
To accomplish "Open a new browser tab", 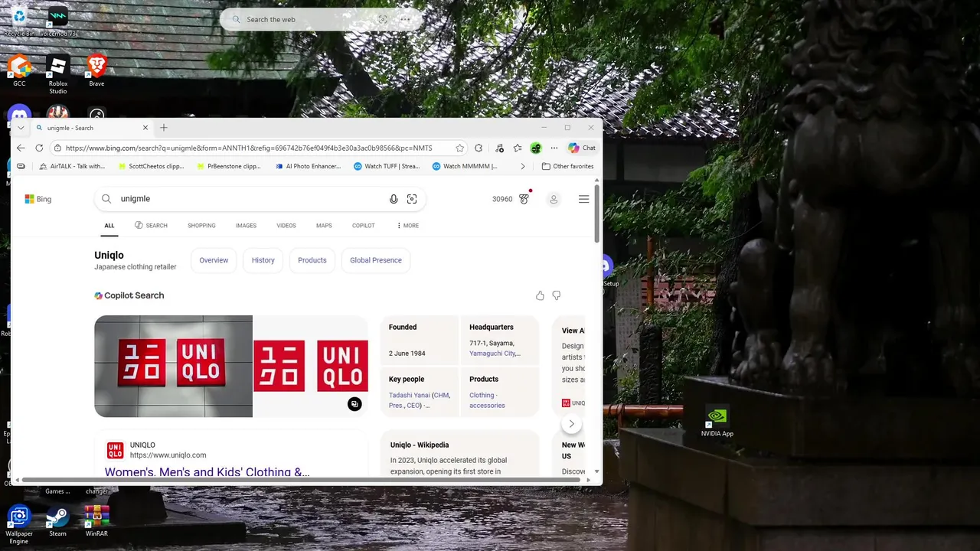I will (163, 128).
